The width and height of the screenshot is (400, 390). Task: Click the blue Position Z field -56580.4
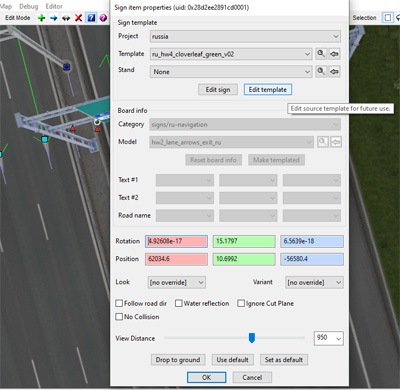pyautogui.click(x=312, y=259)
